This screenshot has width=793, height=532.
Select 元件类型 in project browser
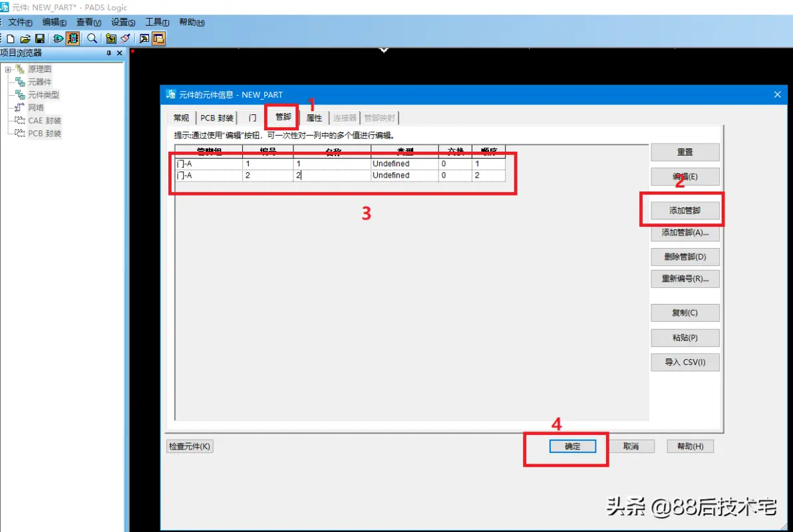pos(43,94)
